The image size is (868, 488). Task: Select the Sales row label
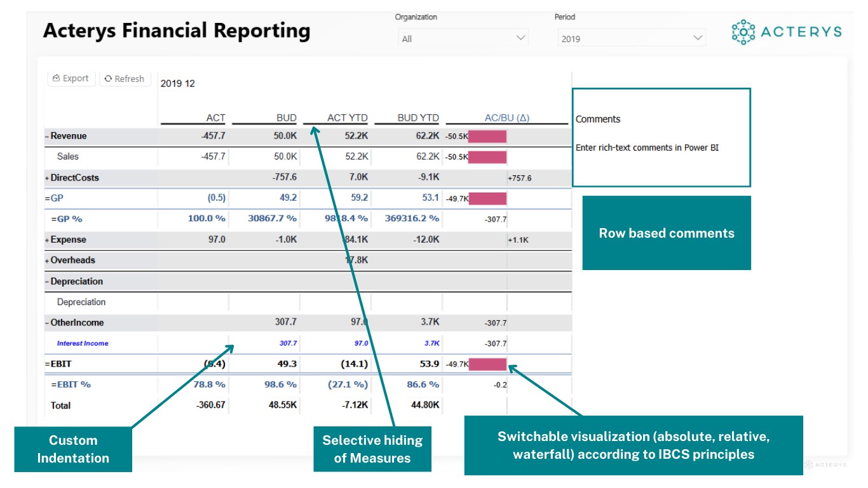coord(68,156)
